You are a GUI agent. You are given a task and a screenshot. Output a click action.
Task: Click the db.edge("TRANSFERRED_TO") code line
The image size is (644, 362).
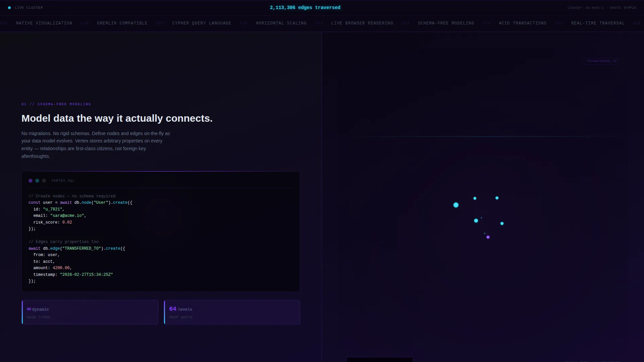click(77, 249)
